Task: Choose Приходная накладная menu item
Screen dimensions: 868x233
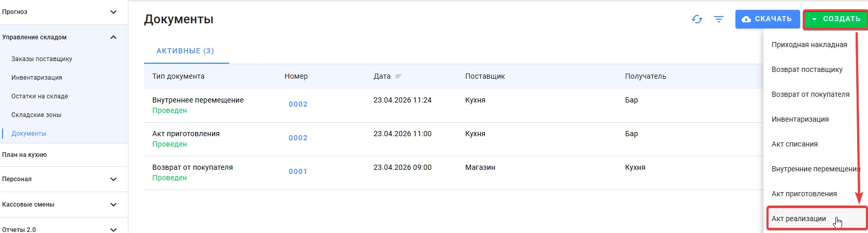Action: pyautogui.click(x=809, y=45)
